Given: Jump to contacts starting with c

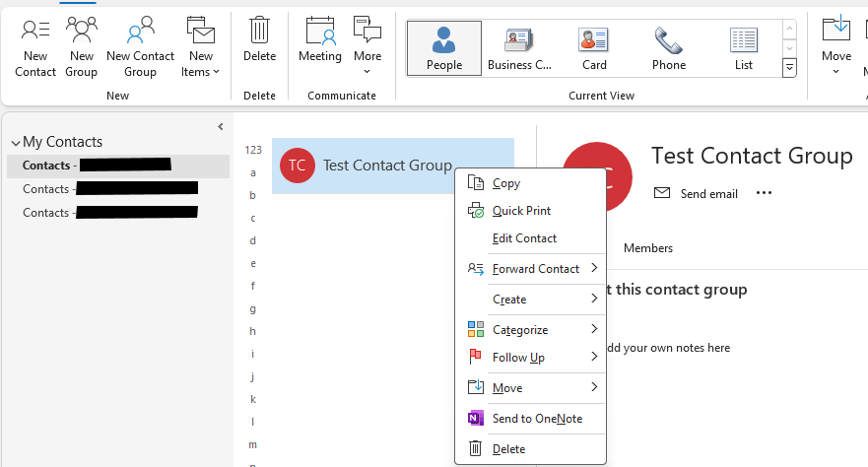Looking at the screenshot, I should [253, 218].
